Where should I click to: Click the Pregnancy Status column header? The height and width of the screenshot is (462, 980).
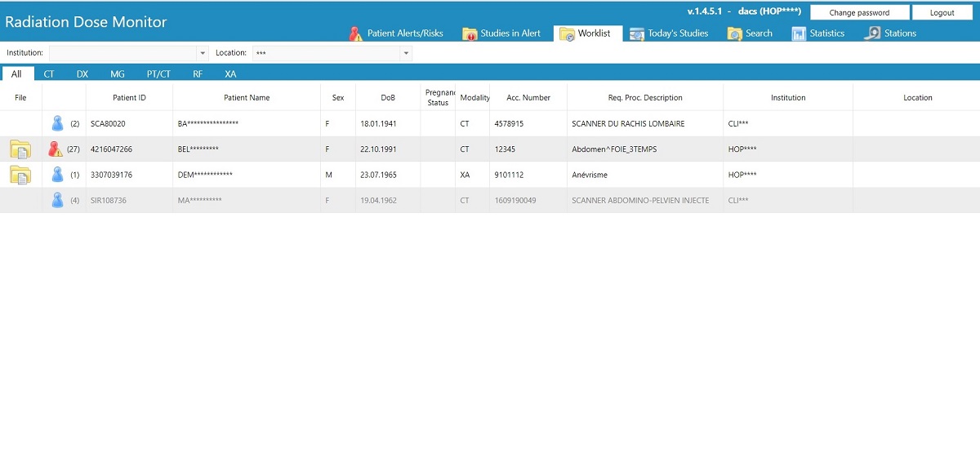tap(438, 98)
